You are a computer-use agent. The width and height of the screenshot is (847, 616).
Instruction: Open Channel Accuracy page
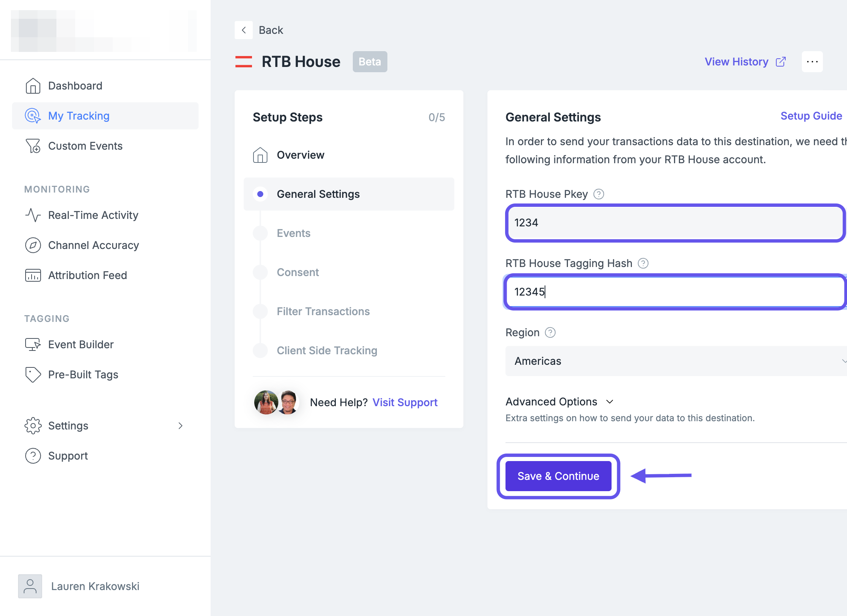105,245
